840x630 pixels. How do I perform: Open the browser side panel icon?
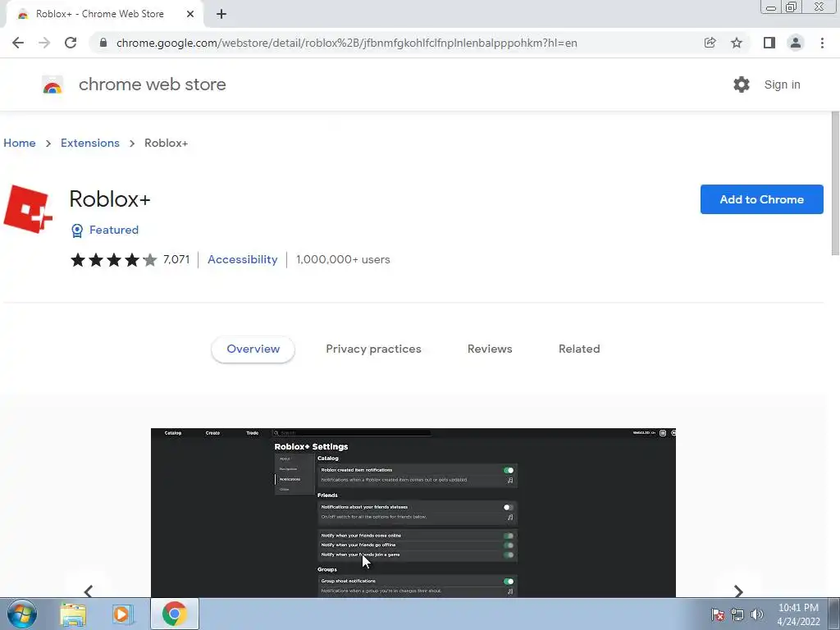point(769,43)
